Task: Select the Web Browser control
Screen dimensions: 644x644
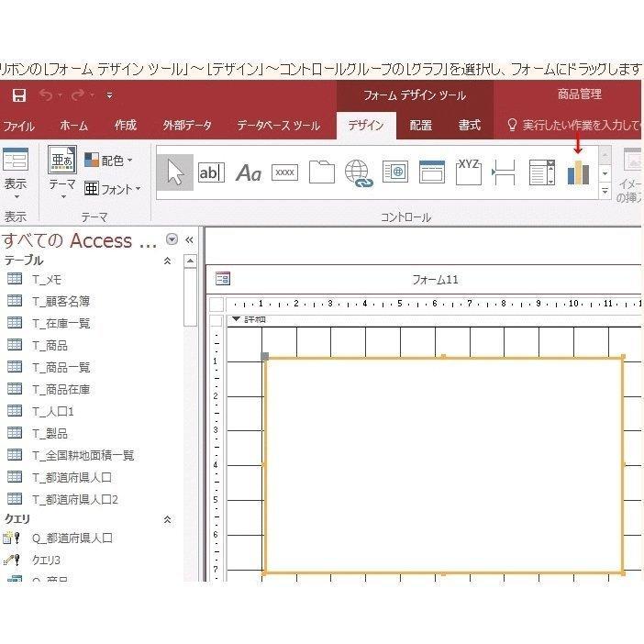Action: click(x=395, y=172)
